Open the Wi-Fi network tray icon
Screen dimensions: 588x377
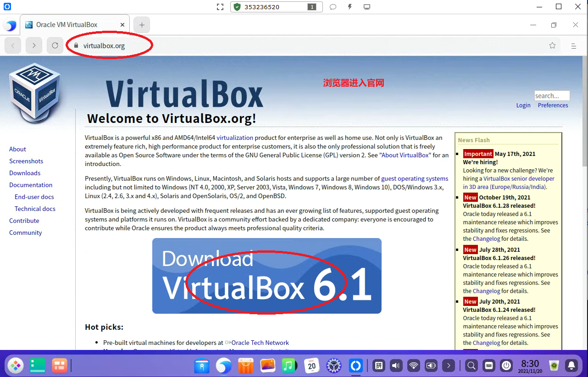pyautogui.click(x=414, y=366)
